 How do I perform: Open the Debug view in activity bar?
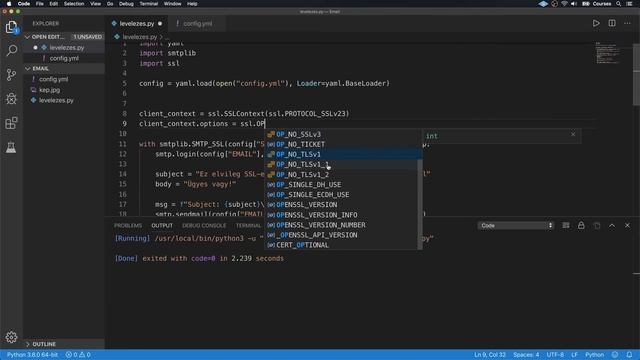click(11, 98)
